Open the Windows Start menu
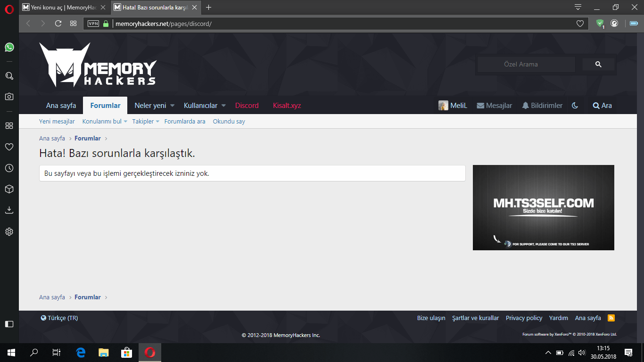The image size is (644, 362). [x=11, y=352]
